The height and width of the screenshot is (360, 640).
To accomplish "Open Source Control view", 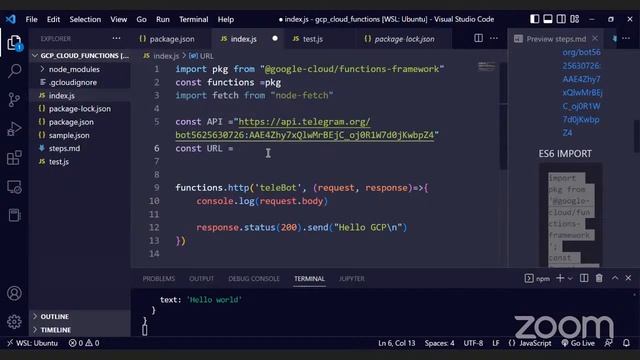I will [x=14, y=100].
